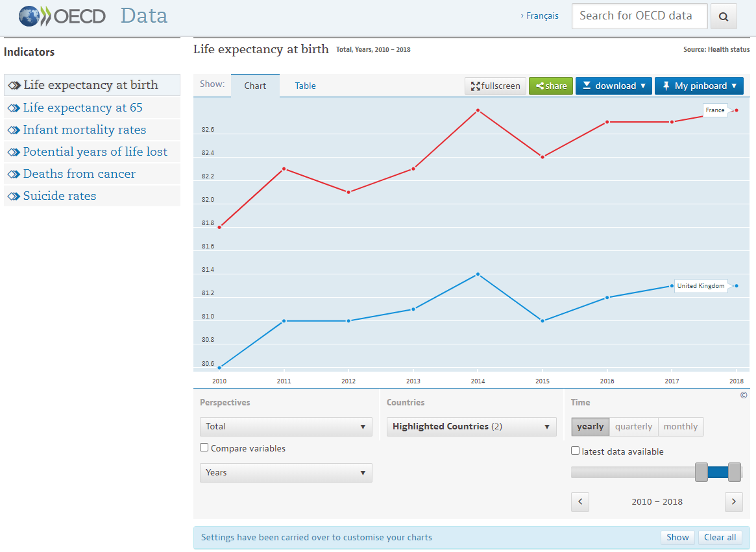Click the Show settings button
This screenshot has height=552, width=756.
[677, 538]
